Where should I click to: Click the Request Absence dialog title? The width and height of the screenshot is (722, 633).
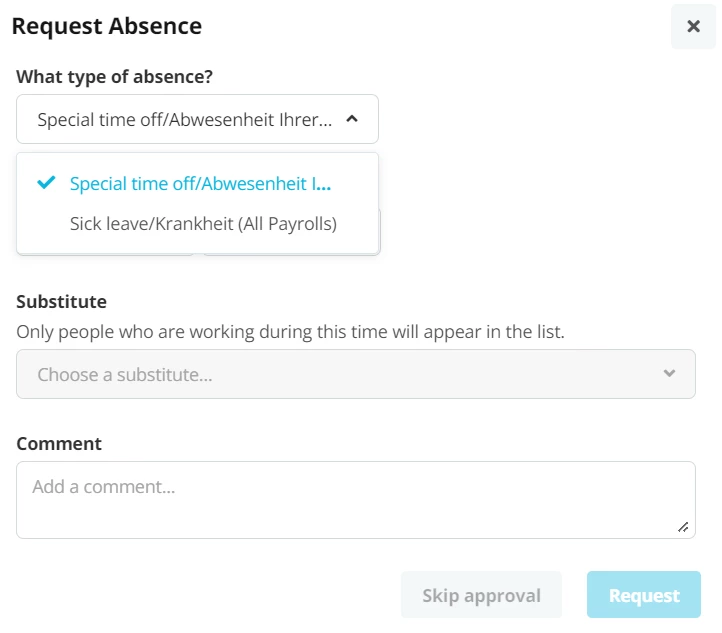pos(107,26)
